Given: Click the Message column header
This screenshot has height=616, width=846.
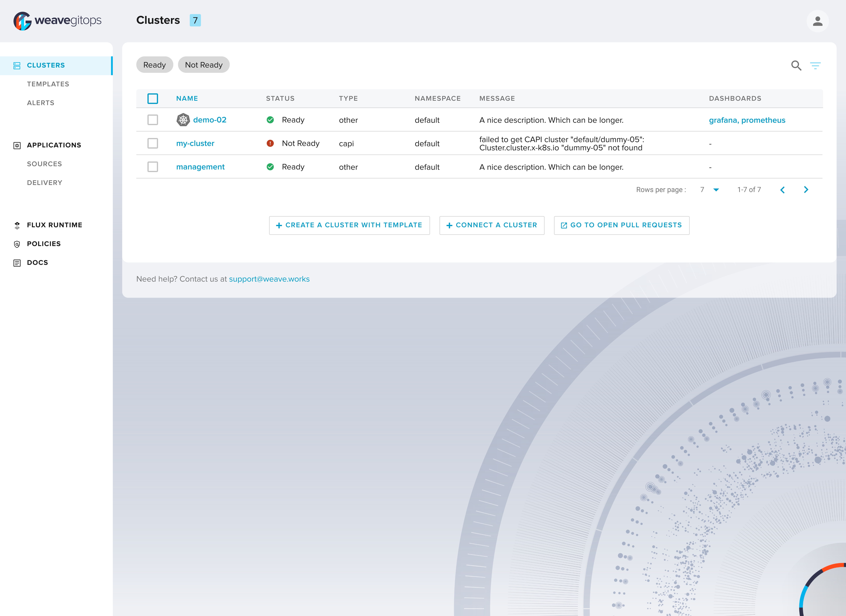Looking at the screenshot, I should [497, 99].
